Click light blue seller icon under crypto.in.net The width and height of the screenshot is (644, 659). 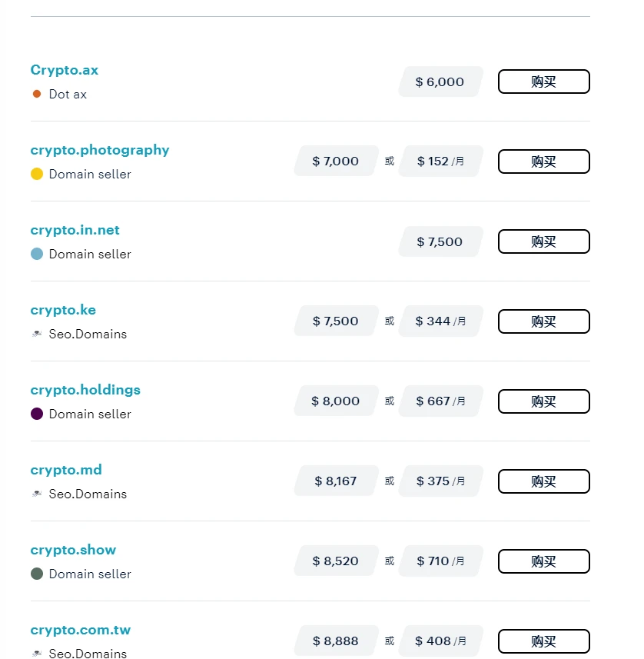[x=37, y=254]
